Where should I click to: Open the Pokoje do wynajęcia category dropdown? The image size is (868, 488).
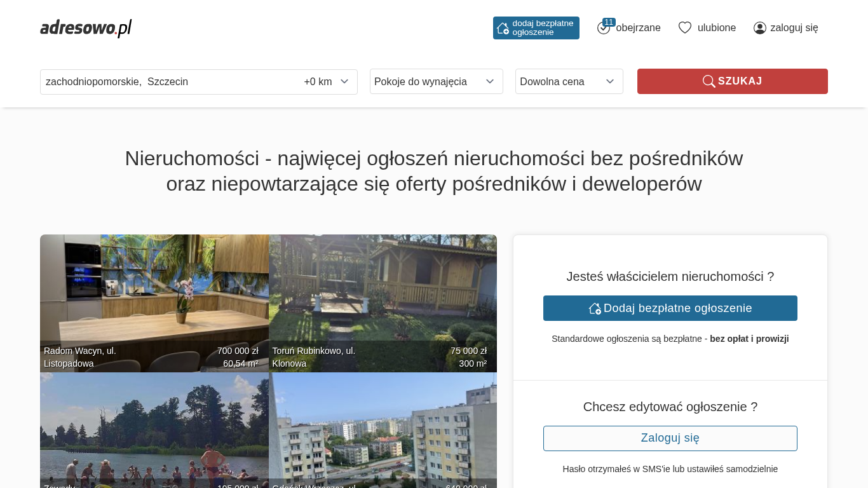[436, 81]
